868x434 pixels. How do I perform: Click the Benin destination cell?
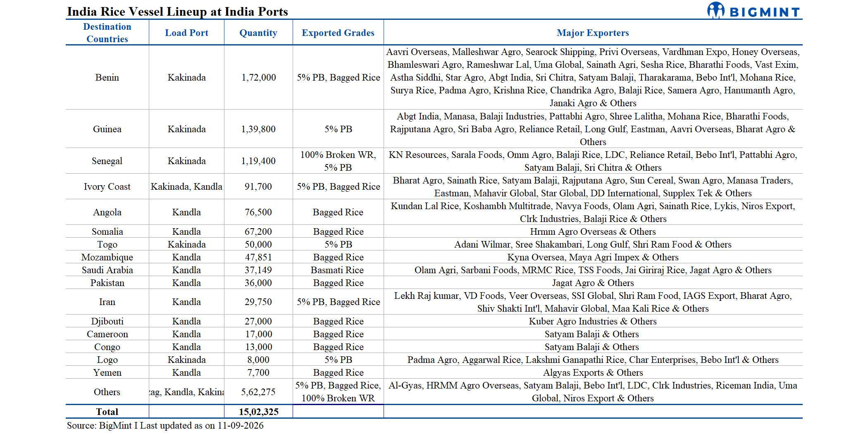click(x=107, y=77)
